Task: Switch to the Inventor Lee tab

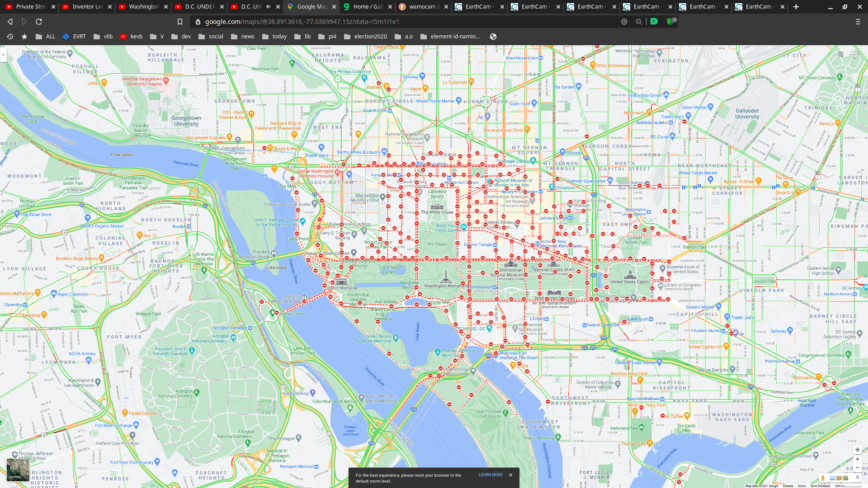Action: click(x=86, y=7)
